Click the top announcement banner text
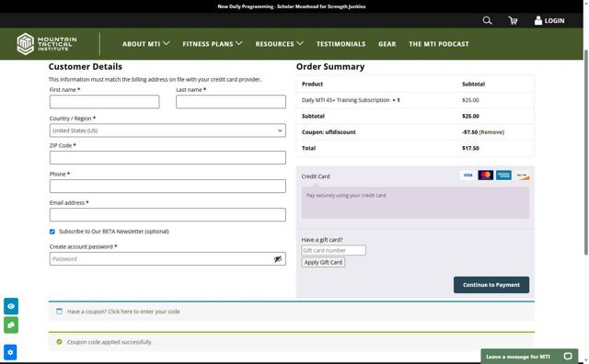589x364 pixels. 292,6
